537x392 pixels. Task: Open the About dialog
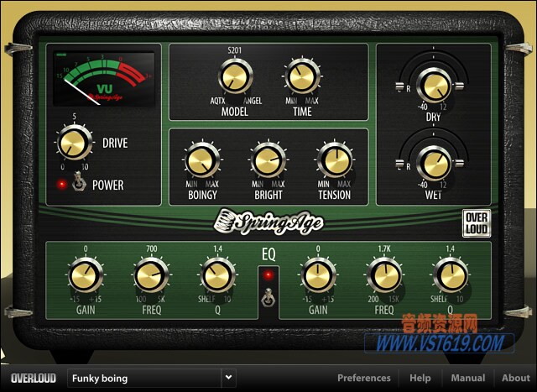tap(515, 378)
